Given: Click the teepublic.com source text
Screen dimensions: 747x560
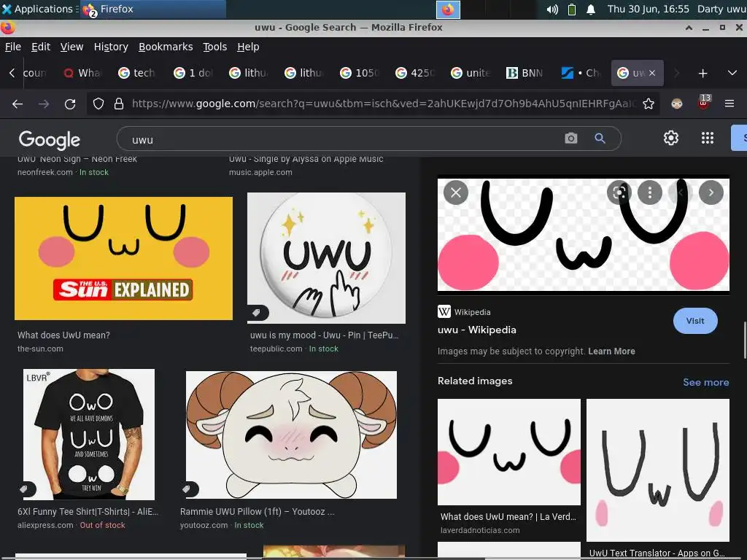Looking at the screenshot, I should tap(276, 349).
